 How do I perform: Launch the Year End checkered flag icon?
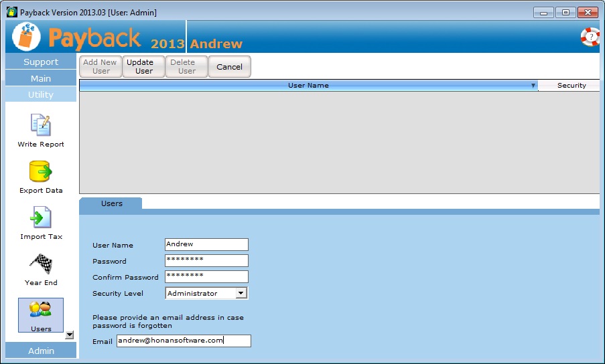coord(41,264)
